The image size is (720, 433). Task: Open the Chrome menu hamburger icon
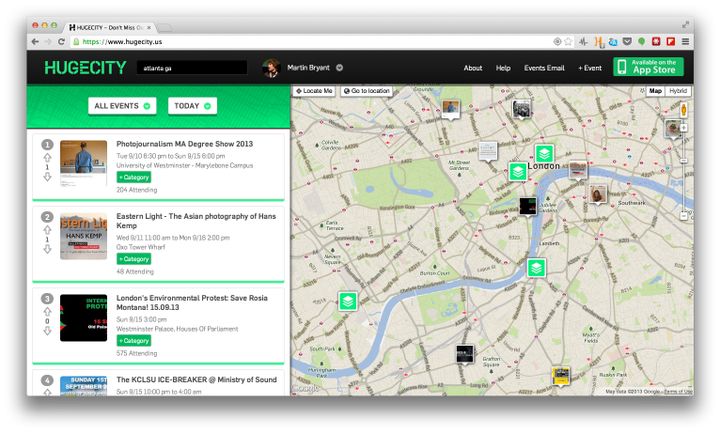click(x=685, y=41)
